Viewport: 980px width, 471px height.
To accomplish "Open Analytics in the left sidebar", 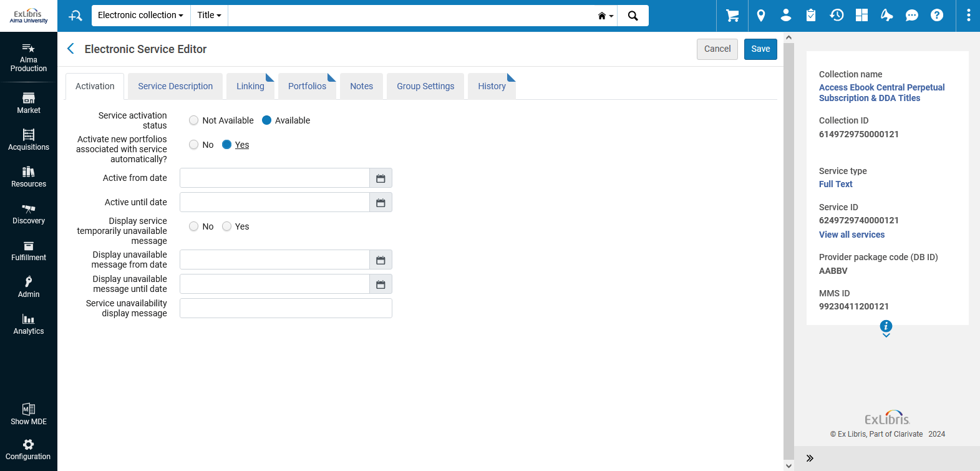I will (29, 324).
